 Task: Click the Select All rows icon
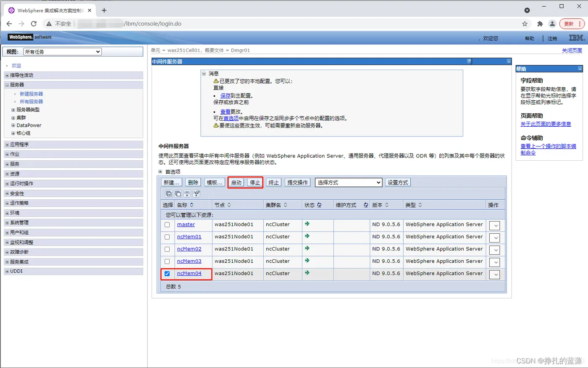168,193
